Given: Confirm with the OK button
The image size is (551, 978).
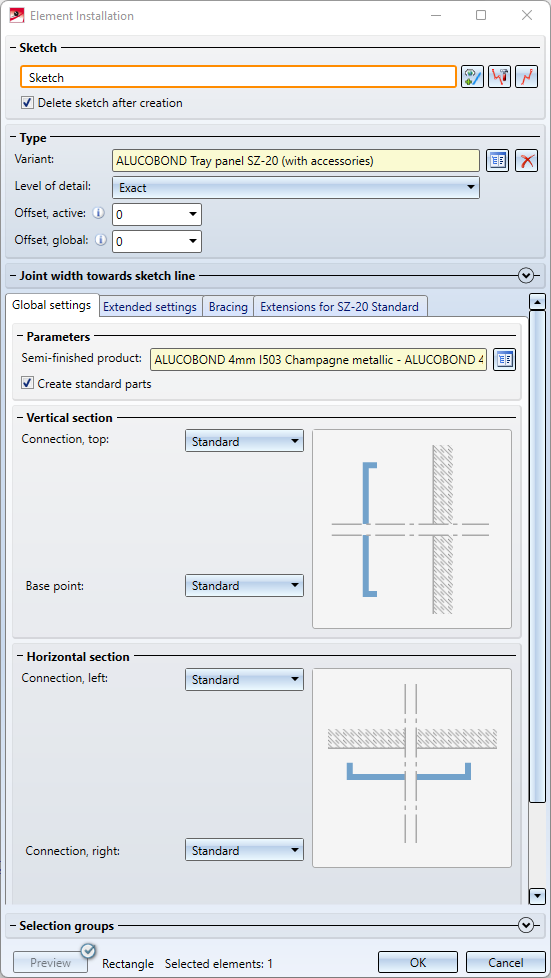Looking at the screenshot, I should click(418, 963).
